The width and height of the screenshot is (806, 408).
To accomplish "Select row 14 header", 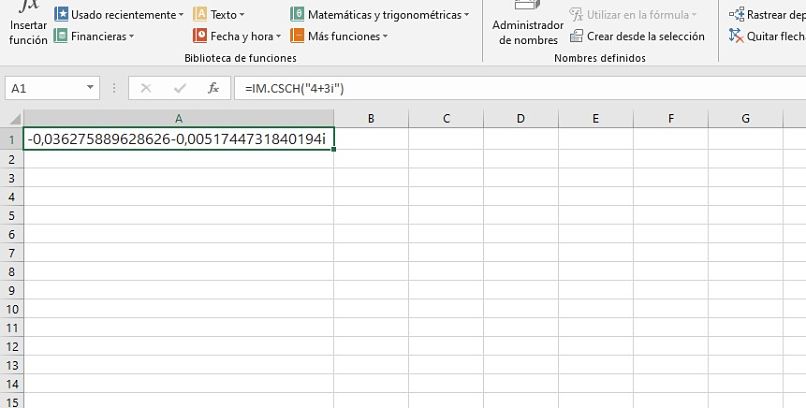I will coord(11,384).
